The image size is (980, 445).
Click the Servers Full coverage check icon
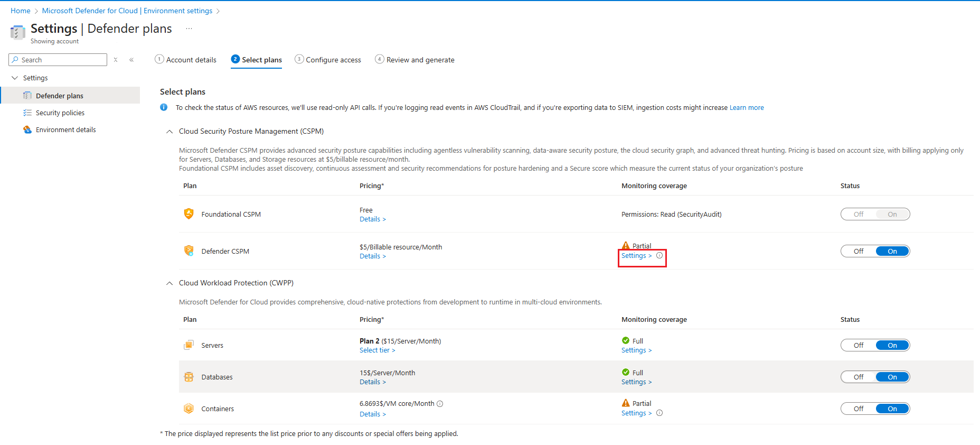[626, 340]
